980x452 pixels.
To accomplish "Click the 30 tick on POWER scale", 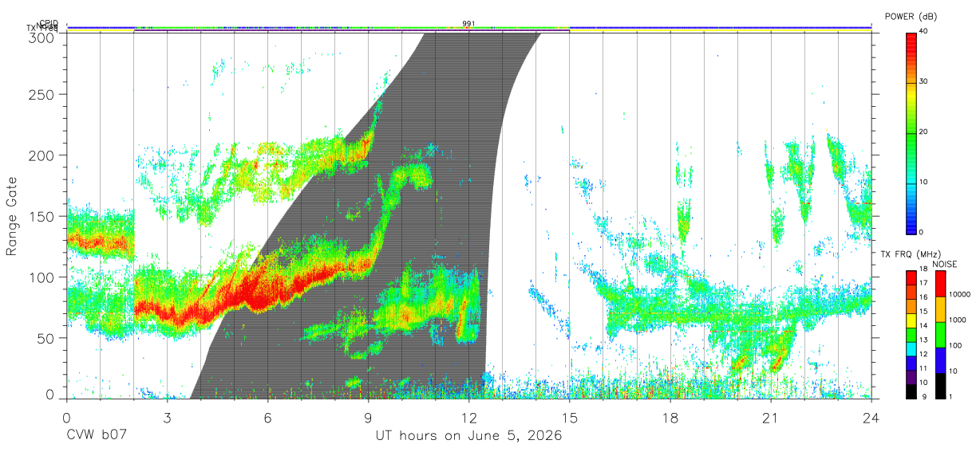I will pyautogui.click(x=923, y=82).
